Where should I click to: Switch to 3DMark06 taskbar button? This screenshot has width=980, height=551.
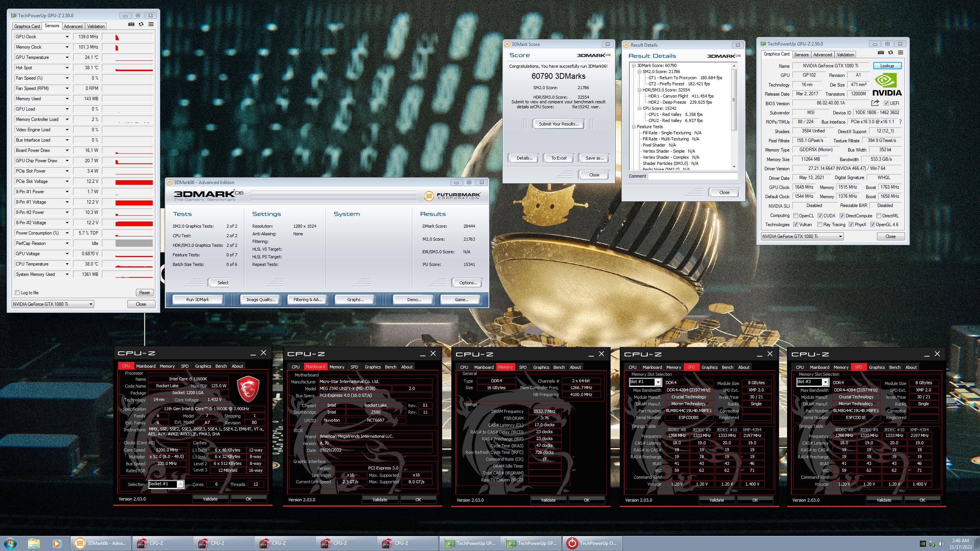pos(101,543)
